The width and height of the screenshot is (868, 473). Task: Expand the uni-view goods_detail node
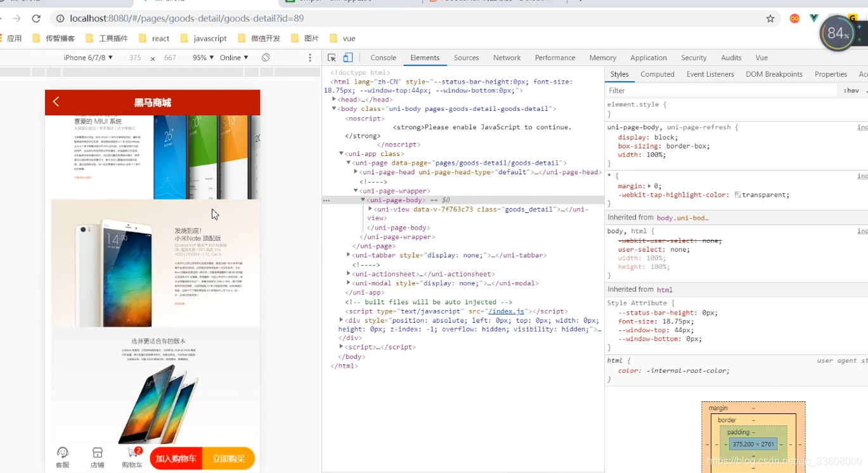pos(370,209)
